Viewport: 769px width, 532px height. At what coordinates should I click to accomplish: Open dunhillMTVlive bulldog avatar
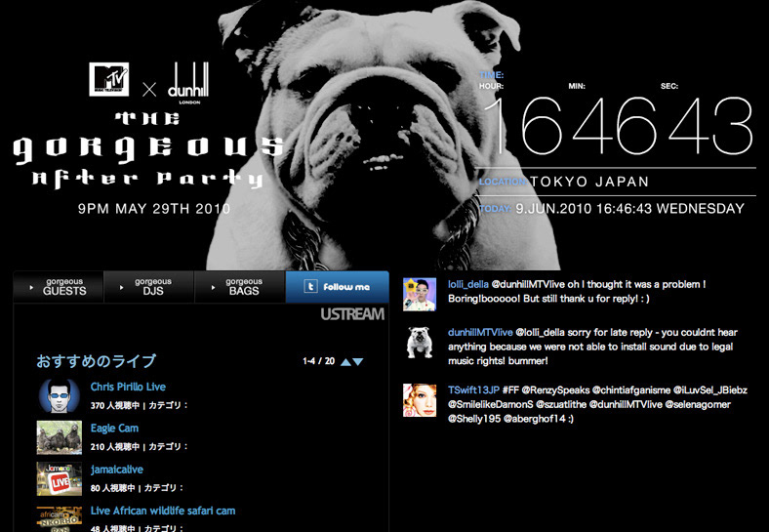[420, 343]
